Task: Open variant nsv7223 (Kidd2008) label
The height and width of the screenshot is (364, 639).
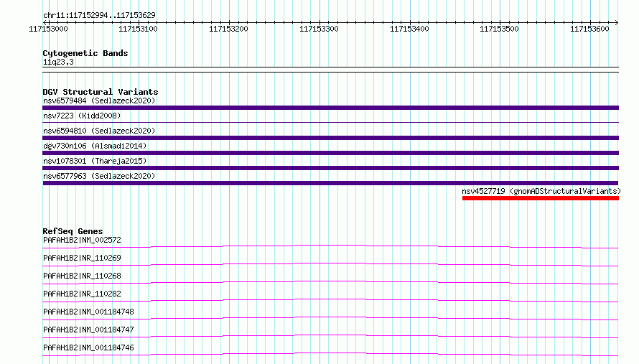Action: [x=82, y=116]
